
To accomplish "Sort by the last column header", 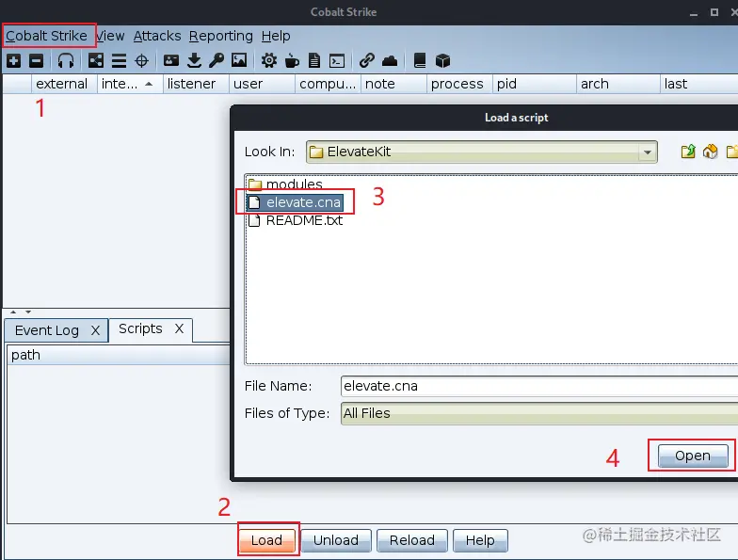I will click(x=698, y=84).
